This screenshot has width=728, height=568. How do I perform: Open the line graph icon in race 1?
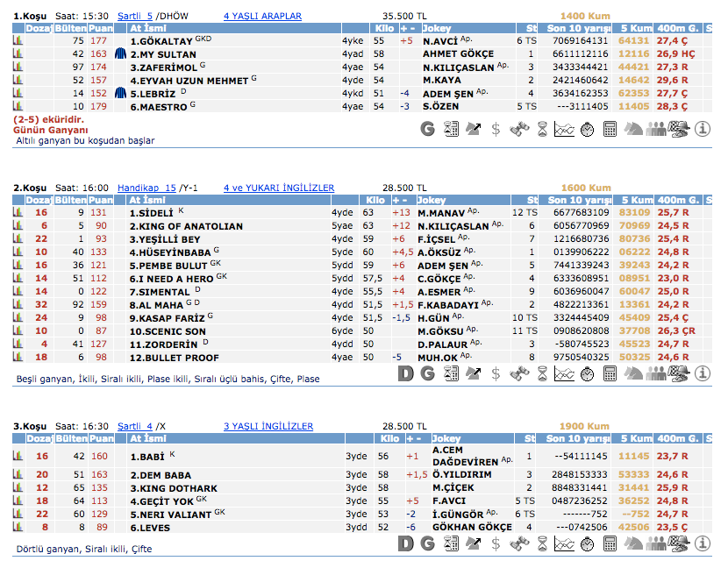click(564, 130)
